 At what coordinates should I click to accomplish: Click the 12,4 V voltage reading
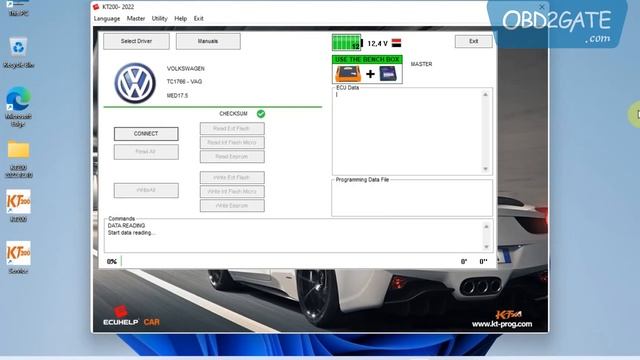pyautogui.click(x=378, y=43)
